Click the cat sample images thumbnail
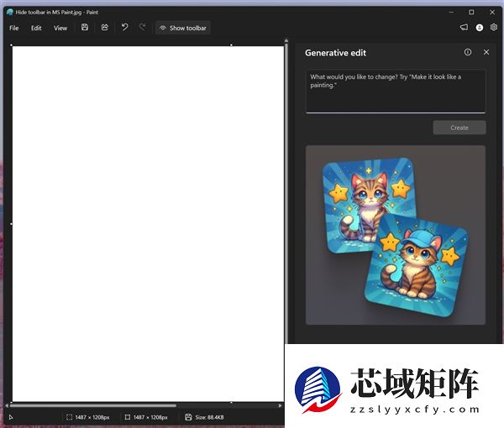This screenshot has height=428, width=504. (396, 235)
